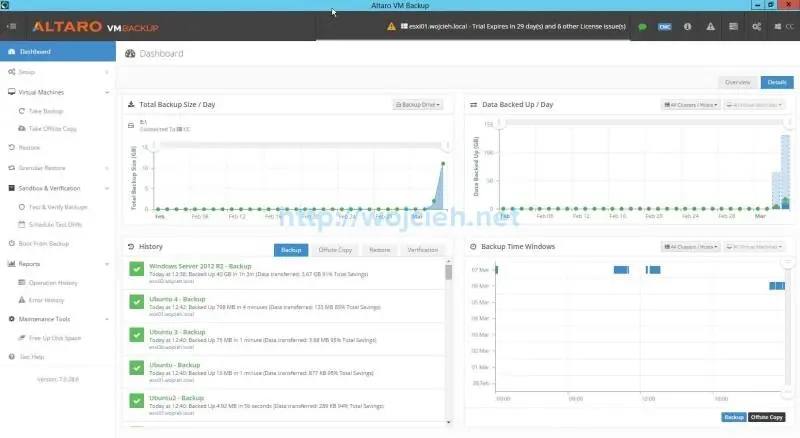800x438 pixels.
Task: Open Get Help in the sidebar
Action: (27, 357)
